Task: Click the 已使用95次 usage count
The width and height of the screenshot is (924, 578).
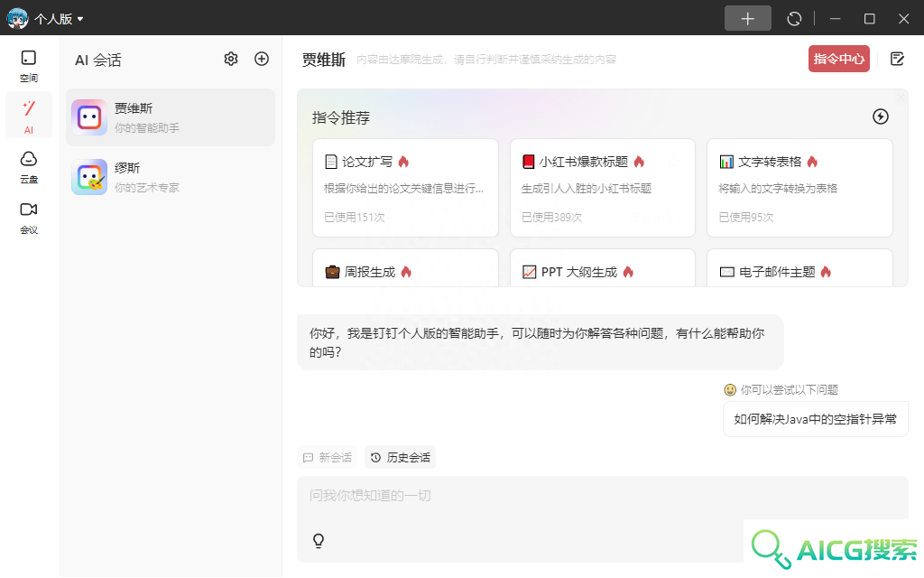Action: pos(746,217)
